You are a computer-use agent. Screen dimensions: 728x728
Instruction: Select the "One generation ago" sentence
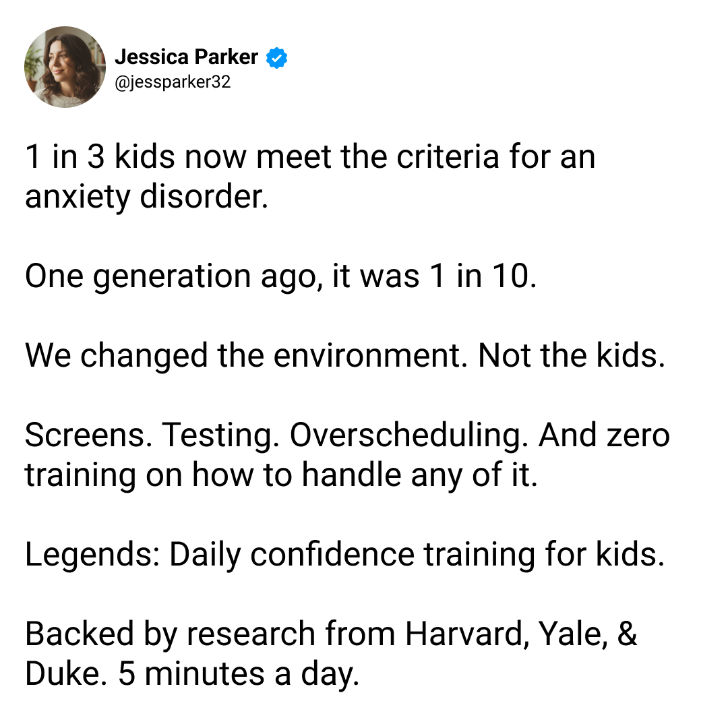click(x=281, y=276)
